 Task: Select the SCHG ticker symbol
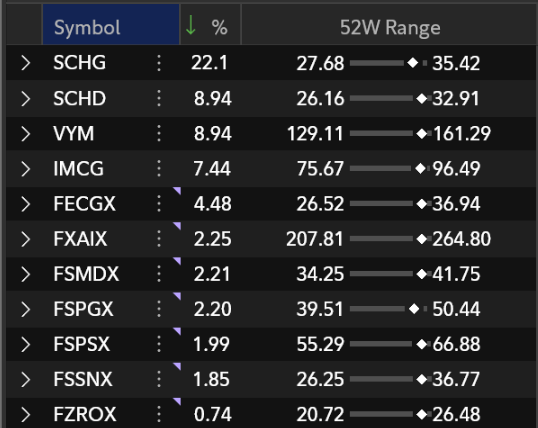80,63
